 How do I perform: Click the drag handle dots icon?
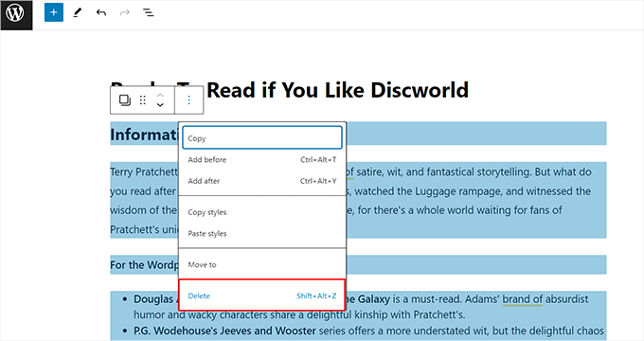[x=142, y=100]
